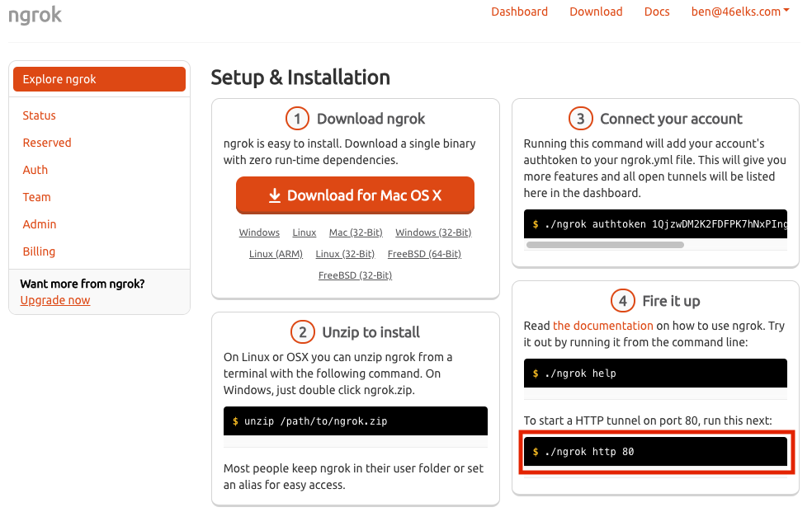Click the step 4 circle icon

(621, 300)
